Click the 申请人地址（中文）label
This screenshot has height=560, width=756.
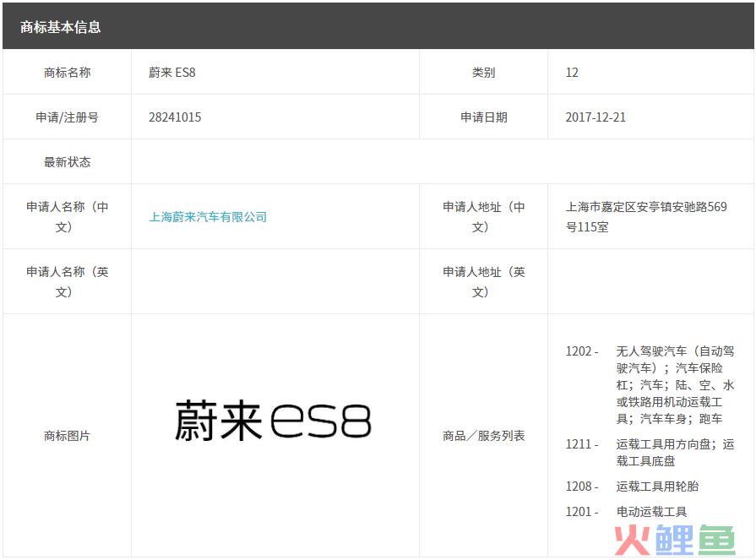[x=484, y=217]
